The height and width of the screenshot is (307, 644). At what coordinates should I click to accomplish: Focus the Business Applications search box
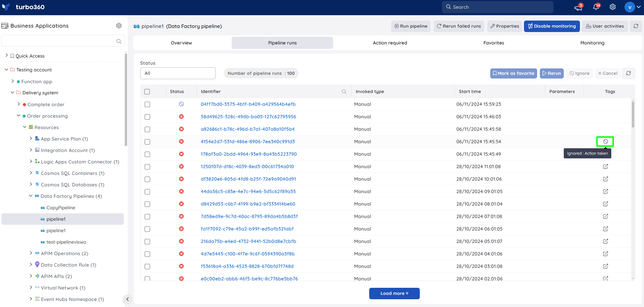point(63,41)
